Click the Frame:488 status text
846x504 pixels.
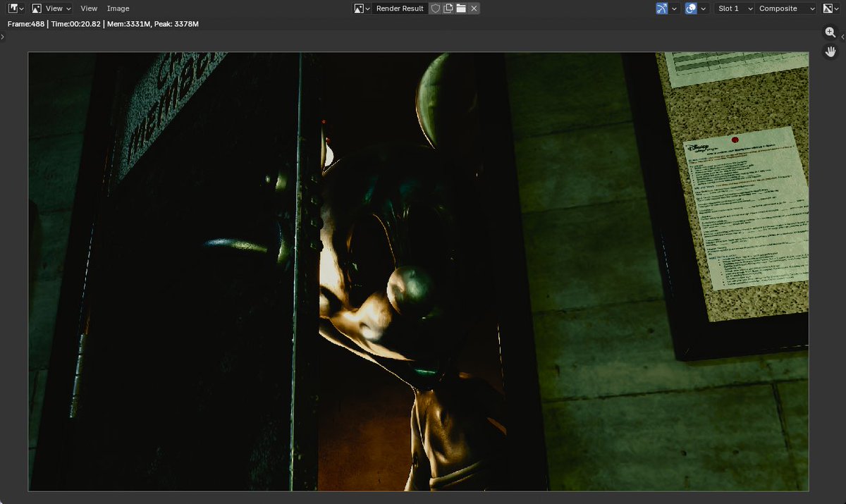click(x=27, y=24)
